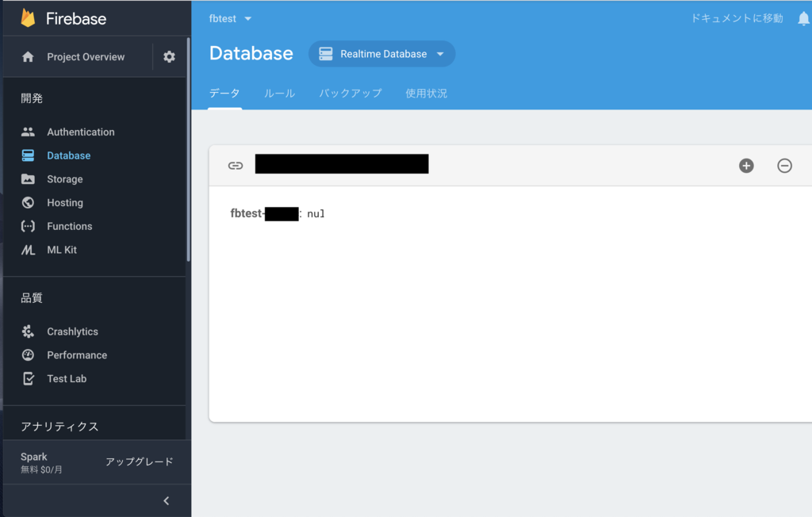Open Performance section
Image resolution: width=812 pixels, height=517 pixels.
click(77, 355)
